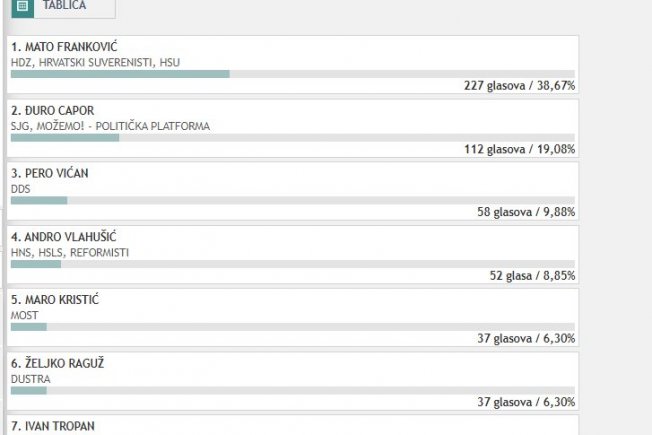Click the DUSTRA party label
Image resolution: width=652 pixels, height=435 pixels.
[x=30, y=379]
